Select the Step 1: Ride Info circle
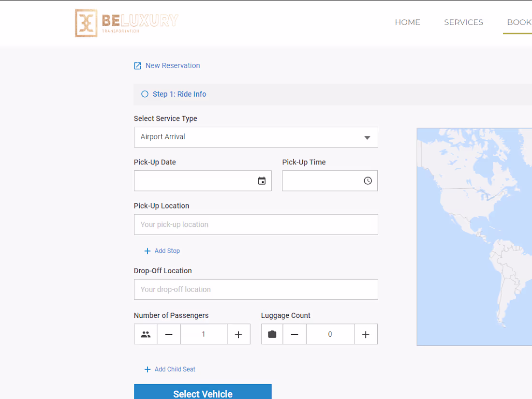This screenshot has height=399, width=532. pyautogui.click(x=145, y=94)
